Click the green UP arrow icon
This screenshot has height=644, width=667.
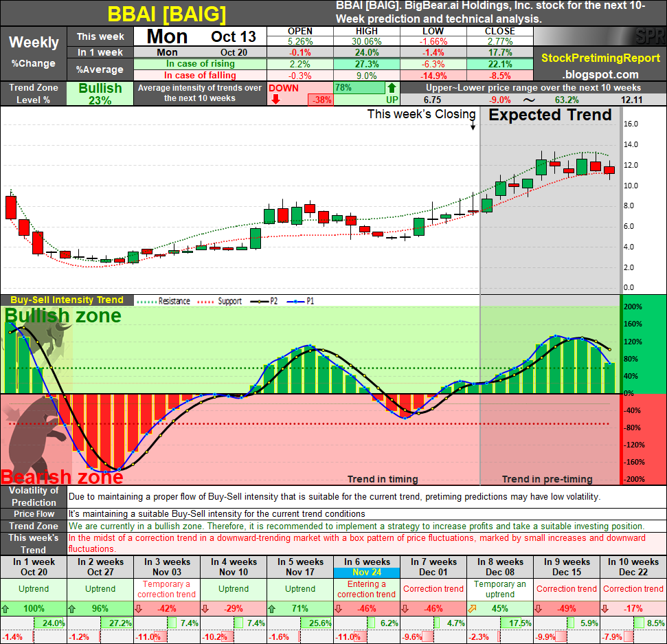(392, 88)
